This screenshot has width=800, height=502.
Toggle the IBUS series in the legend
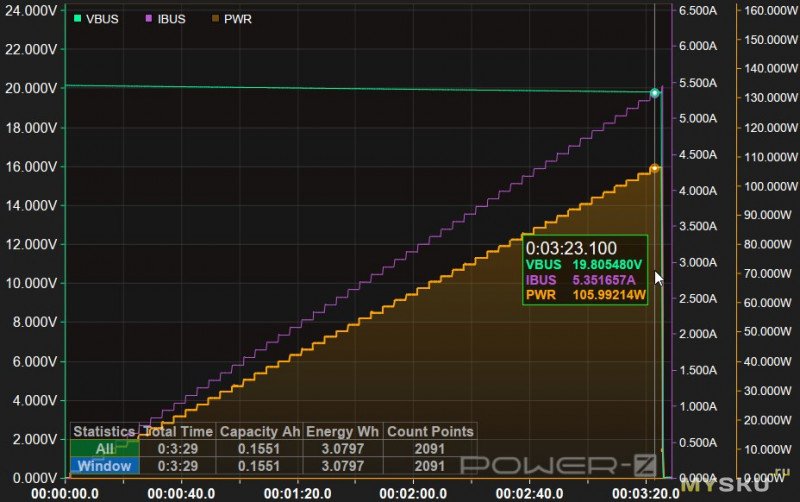coord(166,19)
